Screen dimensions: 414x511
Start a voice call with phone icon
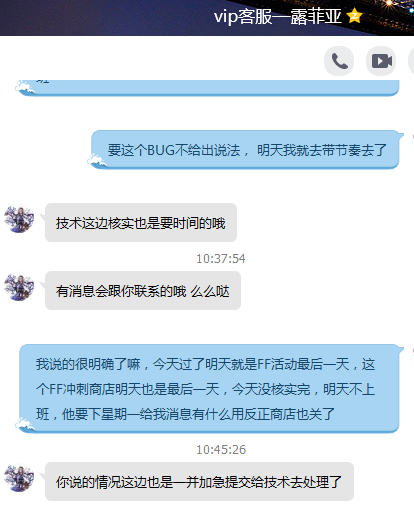pyautogui.click(x=339, y=61)
